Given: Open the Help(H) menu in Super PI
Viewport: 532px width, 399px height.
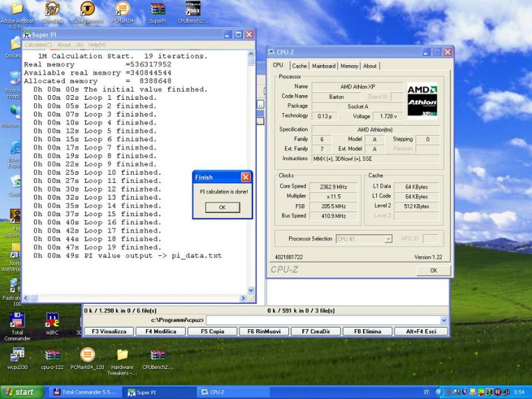Looking at the screenshot, I should [97, 45].
